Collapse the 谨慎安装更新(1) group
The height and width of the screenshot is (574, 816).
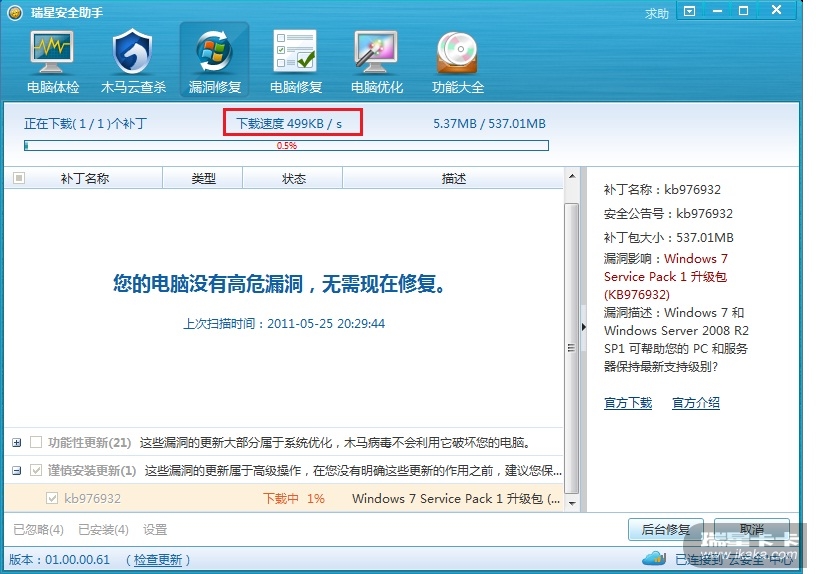point(17,471)
